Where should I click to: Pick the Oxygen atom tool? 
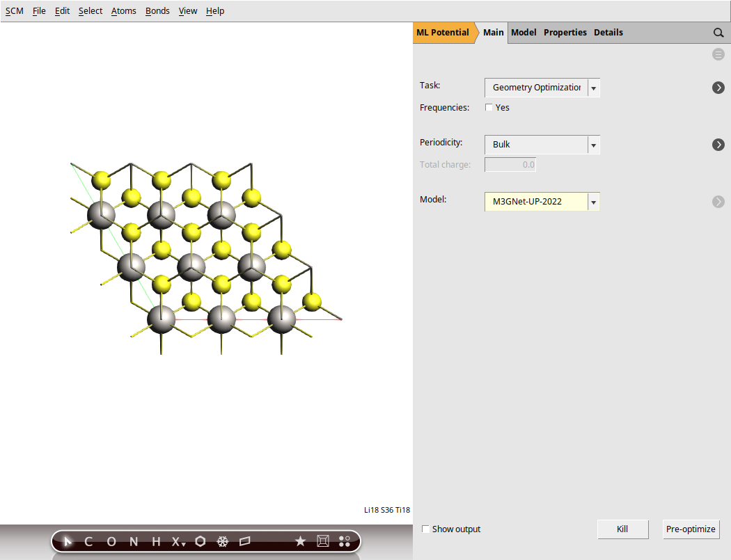click(x=111, y=541)
